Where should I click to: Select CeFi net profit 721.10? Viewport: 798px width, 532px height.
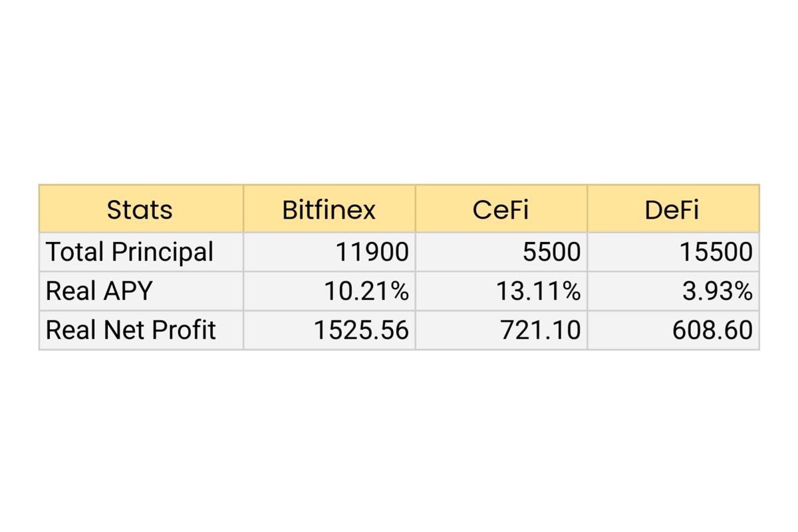pos(541,331)
